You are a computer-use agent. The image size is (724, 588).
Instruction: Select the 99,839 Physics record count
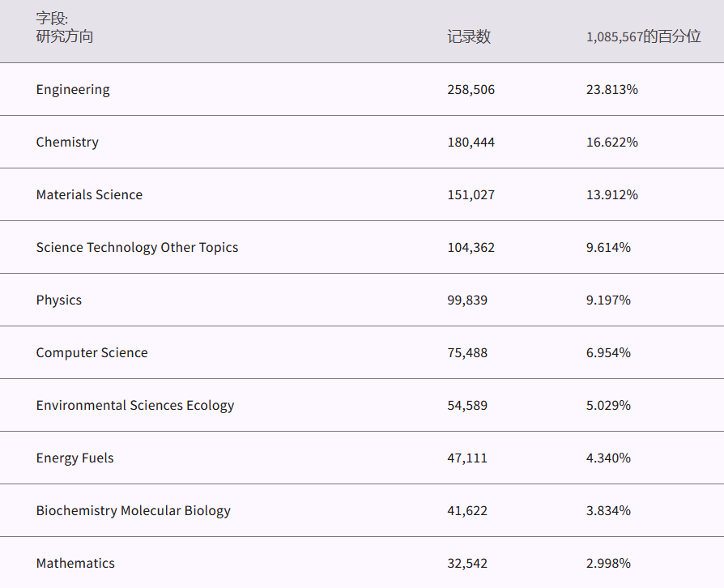pos(467,300)
